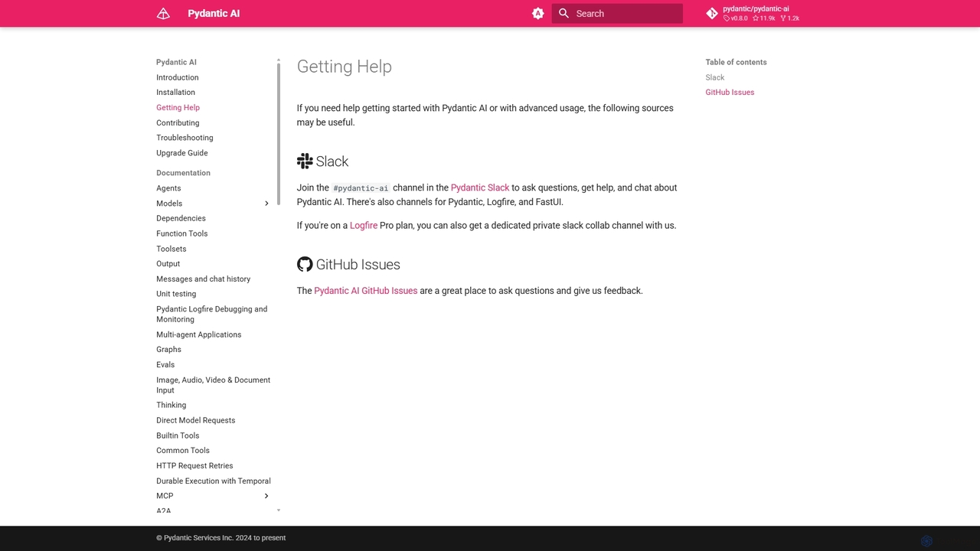Image resolution: width=980 pixels, height=551 pixels.
Task: Go to the Contributing page
Action: point(178,123)
